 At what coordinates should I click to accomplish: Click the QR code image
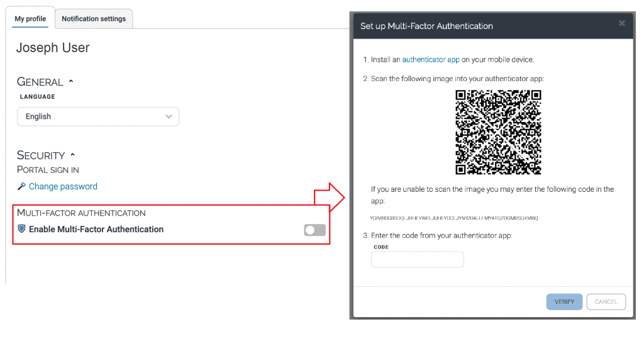pos(498,132)
